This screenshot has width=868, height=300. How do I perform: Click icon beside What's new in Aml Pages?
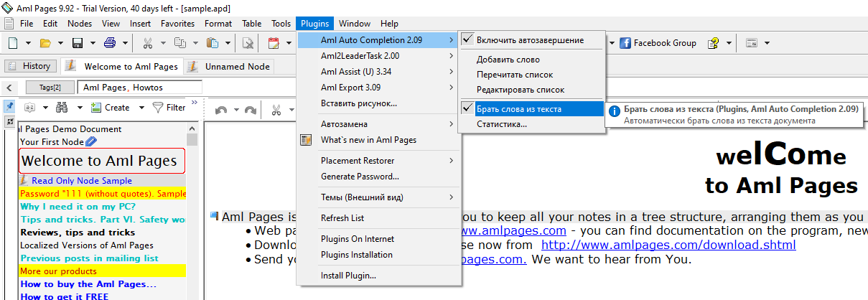click(x=306, y=140)
